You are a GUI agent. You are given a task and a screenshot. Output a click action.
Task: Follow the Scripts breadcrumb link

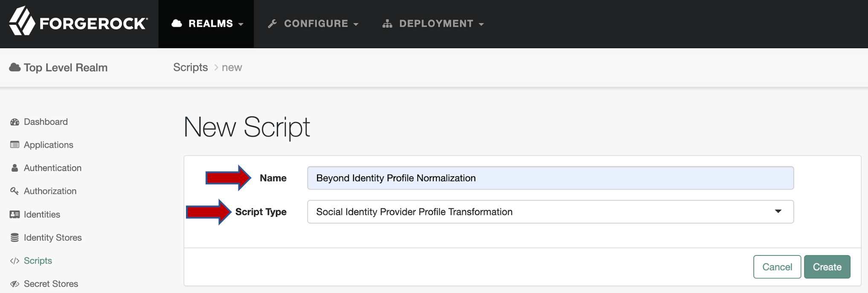click(190, 67)
